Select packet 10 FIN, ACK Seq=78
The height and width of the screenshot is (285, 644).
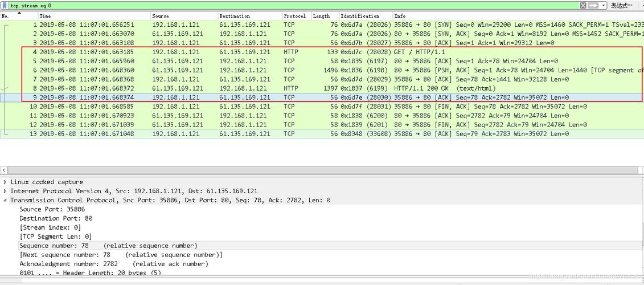pos(322,107)
